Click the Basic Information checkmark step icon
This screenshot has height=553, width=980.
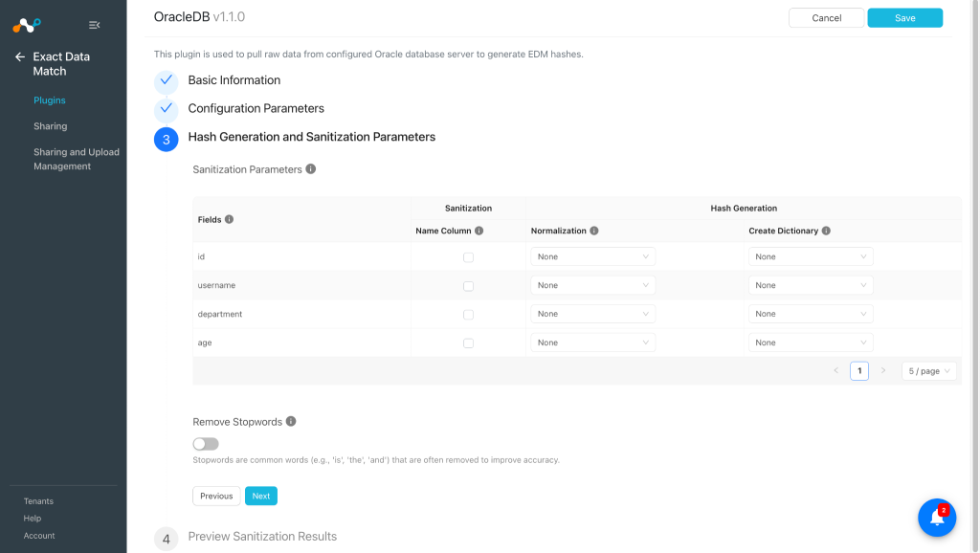click(x=167, y=81)
